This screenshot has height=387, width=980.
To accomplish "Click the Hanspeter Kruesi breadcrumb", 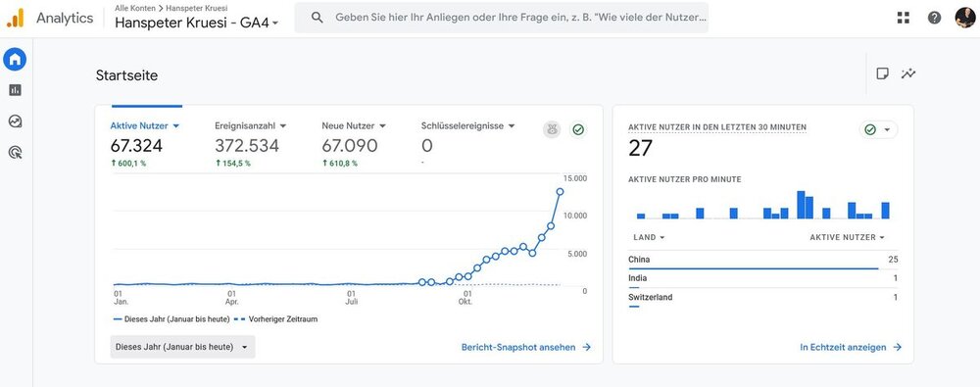I will click(x=197, y=8).
